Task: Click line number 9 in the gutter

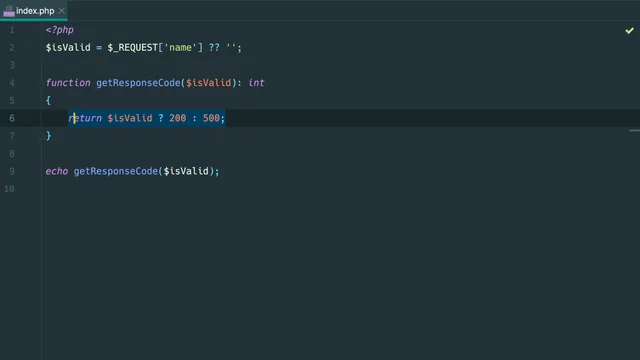Action: [12, 171]
